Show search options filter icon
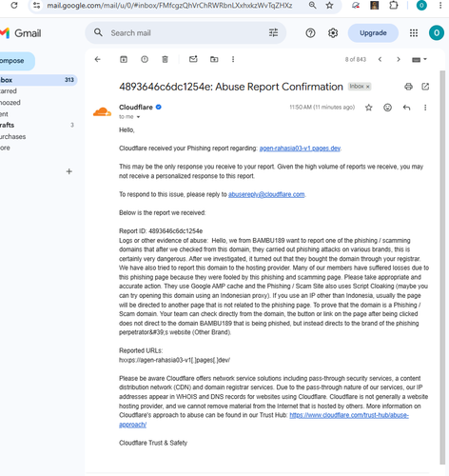 click(273, 32)
